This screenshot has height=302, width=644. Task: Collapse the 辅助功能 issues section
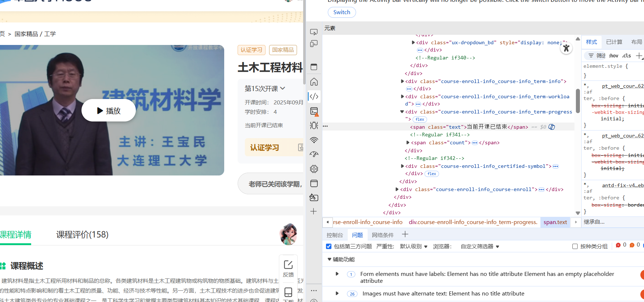[329, 259]
